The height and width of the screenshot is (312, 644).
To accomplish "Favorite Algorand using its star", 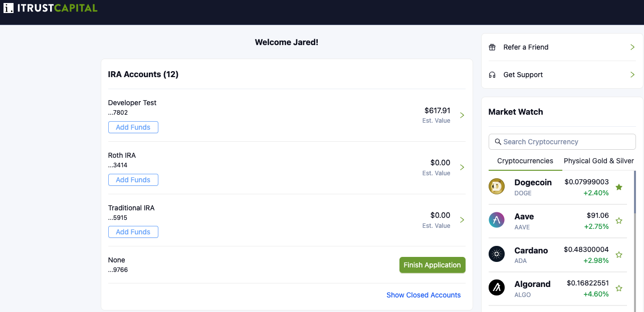I will (x=619, y=288).
